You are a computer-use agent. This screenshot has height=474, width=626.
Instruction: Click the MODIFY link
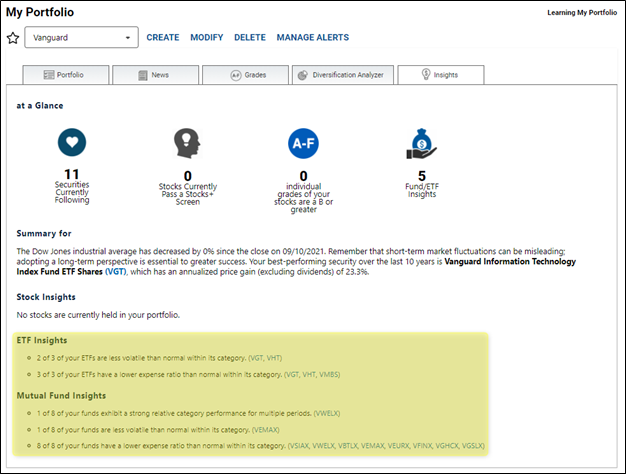(206, 38)
